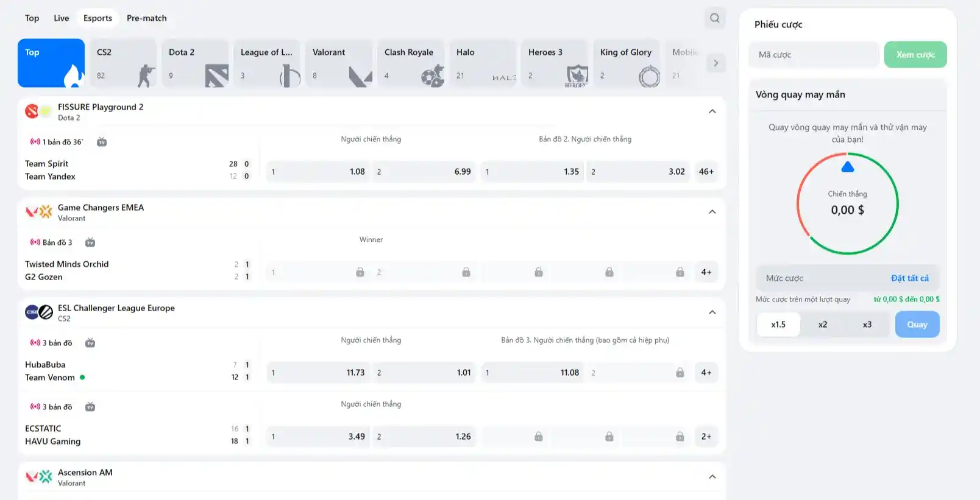Viewport: 980px width, 500px height.
Task: Select the Clash Royale category tile
Action: (411, 63)
